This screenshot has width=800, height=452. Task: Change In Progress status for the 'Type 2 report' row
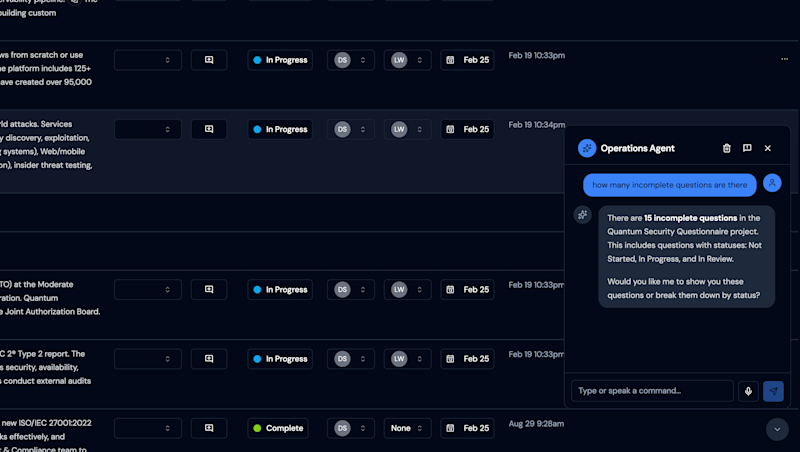pyautogui.click(x=280, y=359)
